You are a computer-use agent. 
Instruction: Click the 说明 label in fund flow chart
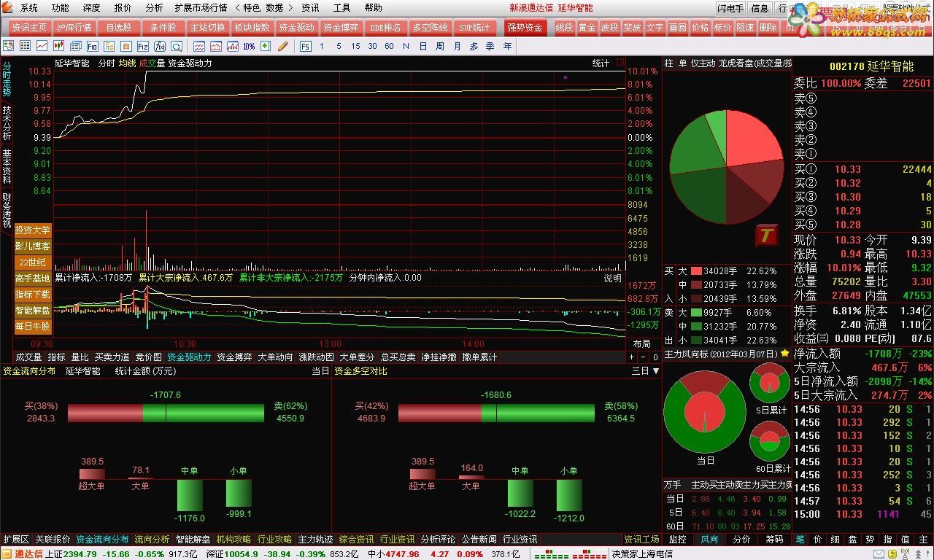pos(612,278)
